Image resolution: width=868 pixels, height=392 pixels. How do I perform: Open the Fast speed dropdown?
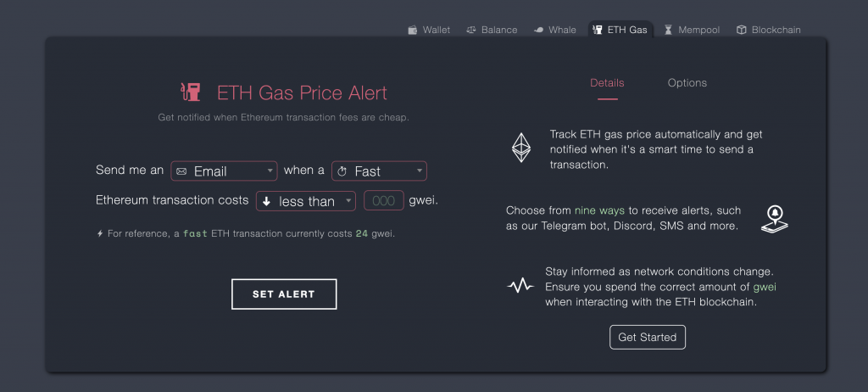pyautogui.click(x=379, y=171)
